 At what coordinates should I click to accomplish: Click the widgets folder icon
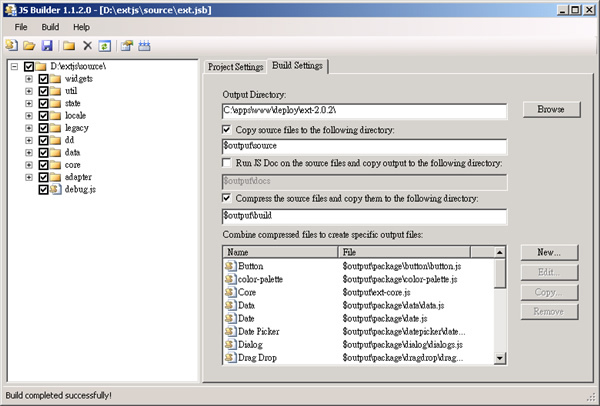(55, 79)
